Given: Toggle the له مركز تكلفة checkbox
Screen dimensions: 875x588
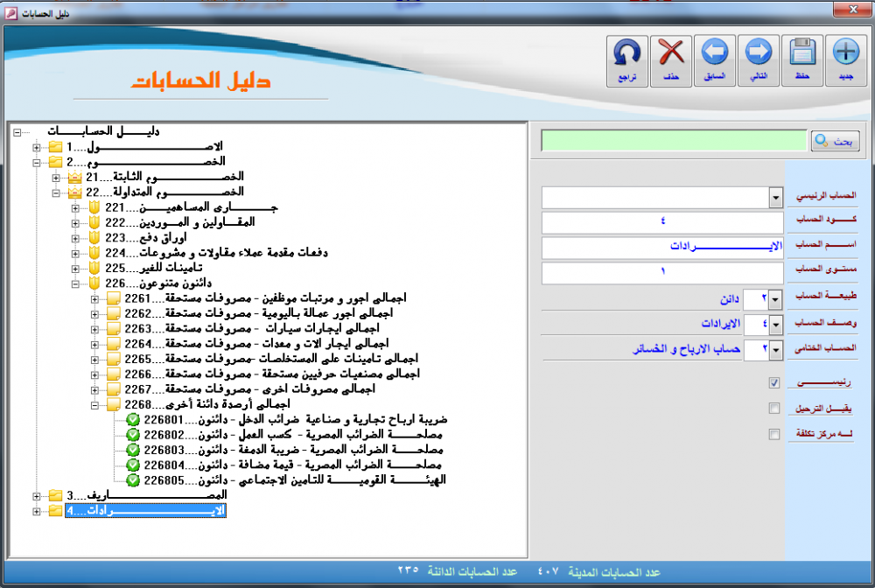Looking at the screenshot, I should pyautogui.click(x=774, y=434).
